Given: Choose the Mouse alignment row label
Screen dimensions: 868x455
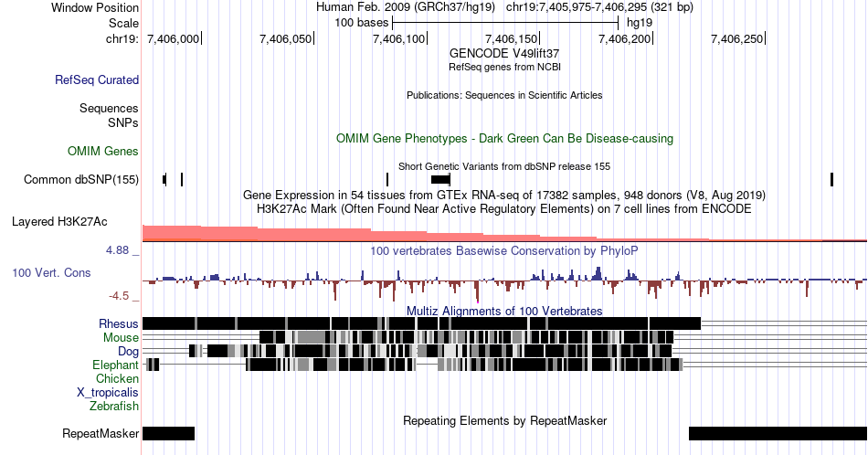Looking at the screenshot, I should pos(121,338).
